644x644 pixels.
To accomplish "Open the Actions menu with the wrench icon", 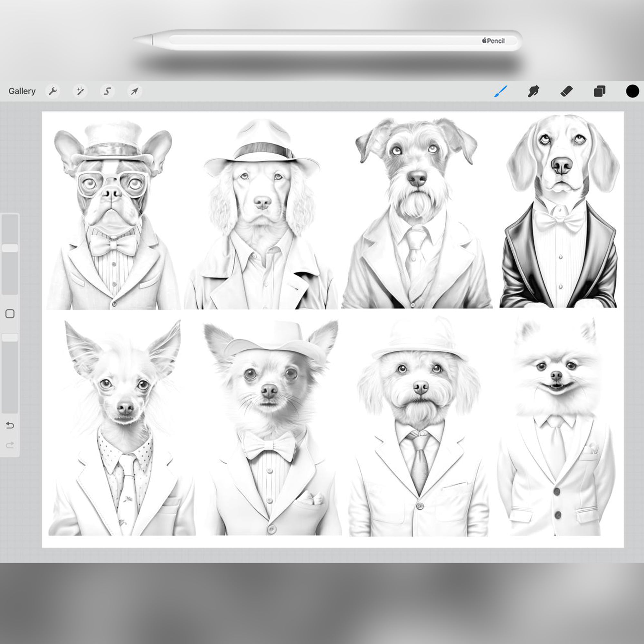I will [x=53, y=91].
